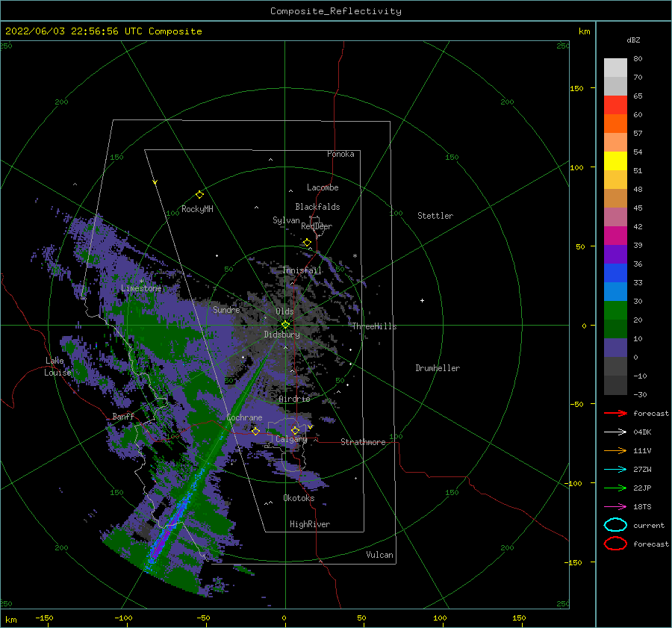Click the Sundre label

click(226, 309)
